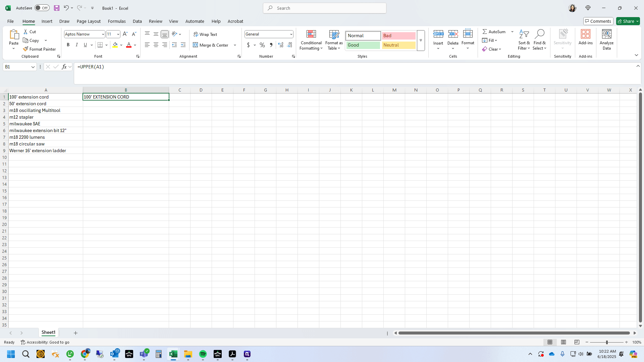This screenshot has width=644, height=362.
Task: Apply Percent Style format
Action: coord(262,45)
